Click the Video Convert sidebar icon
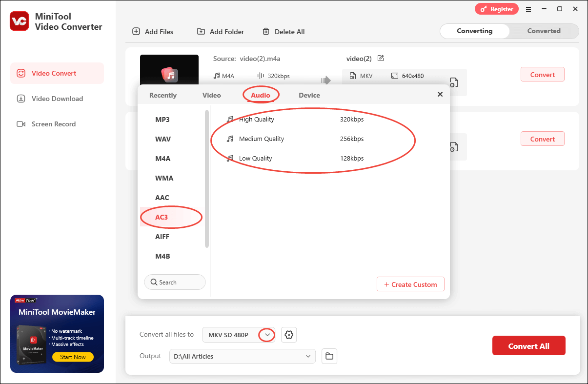Screen dimensions: 588x384 coord(21,73)
